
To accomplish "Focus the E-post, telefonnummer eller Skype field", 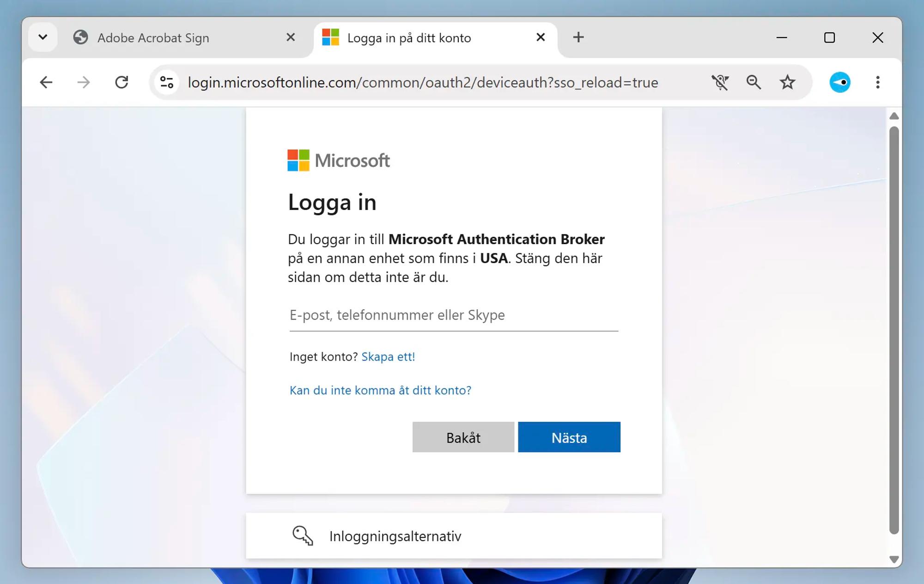I will point(454,315).
